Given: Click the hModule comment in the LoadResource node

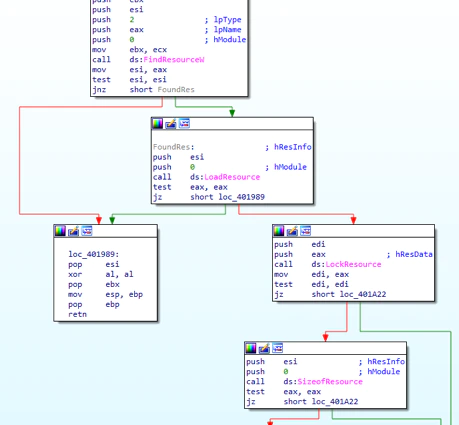Looking at the screenshot, I should pos(286,167).
